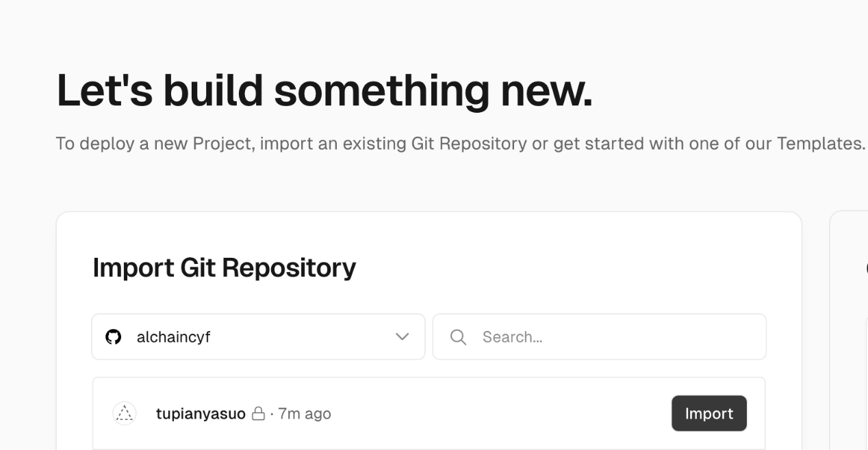Click the "Let's build something new." heading

324,90
